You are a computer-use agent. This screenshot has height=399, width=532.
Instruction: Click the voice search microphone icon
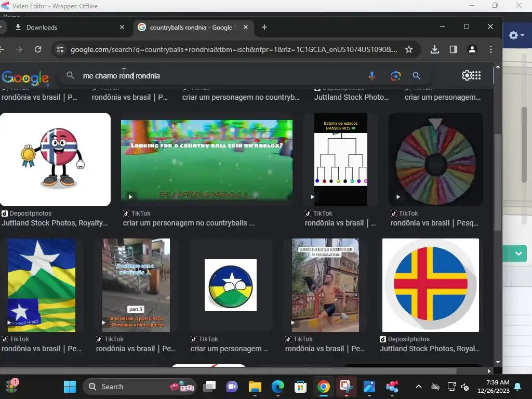coord(372,76)
